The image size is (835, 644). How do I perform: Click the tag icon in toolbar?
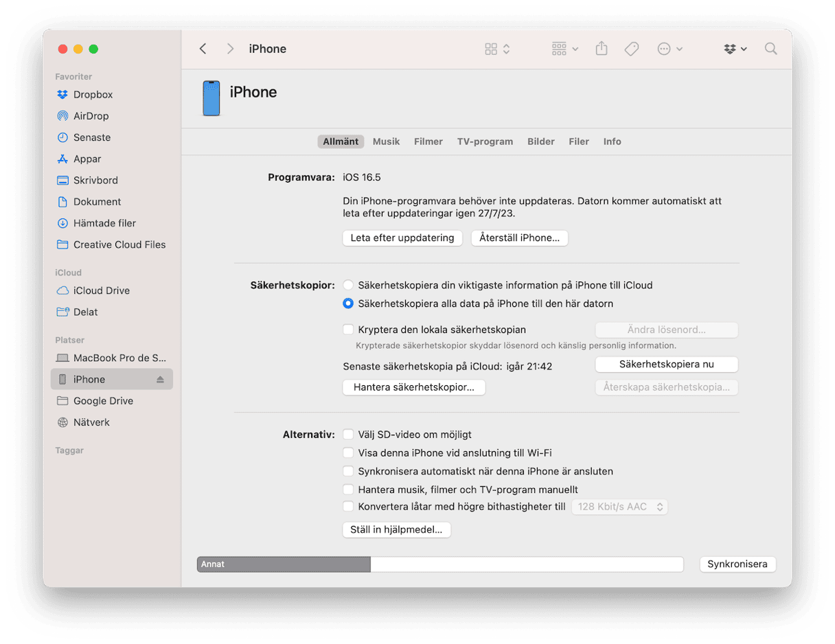[x=632, y=49]
